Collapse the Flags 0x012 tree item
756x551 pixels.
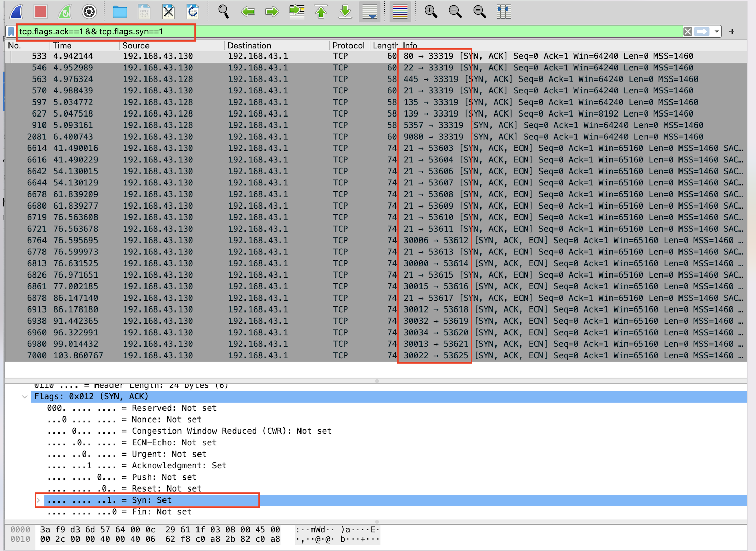25,397
